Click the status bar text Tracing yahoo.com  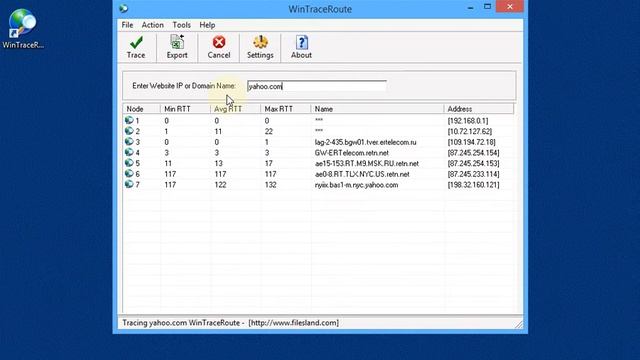pos(154,322)
